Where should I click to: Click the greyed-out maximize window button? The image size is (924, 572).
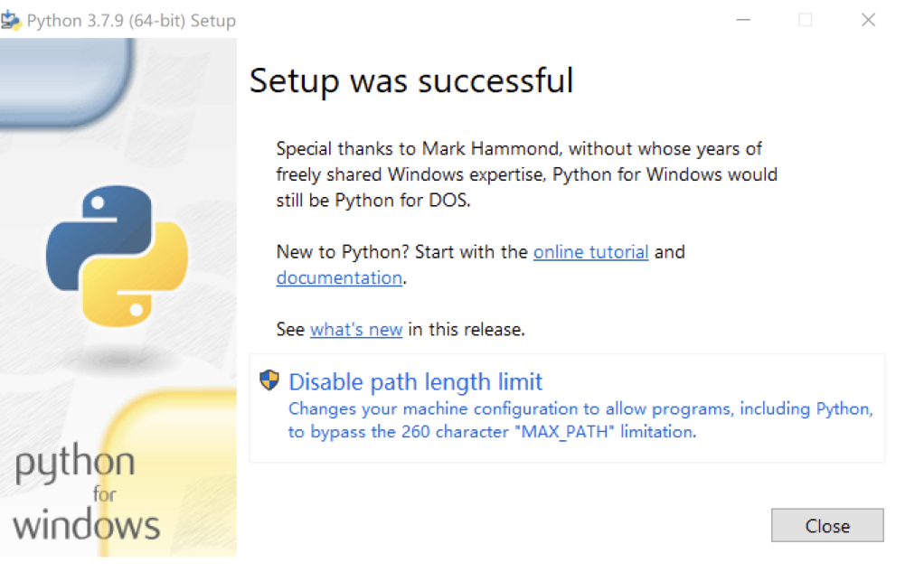coord(805,20)
